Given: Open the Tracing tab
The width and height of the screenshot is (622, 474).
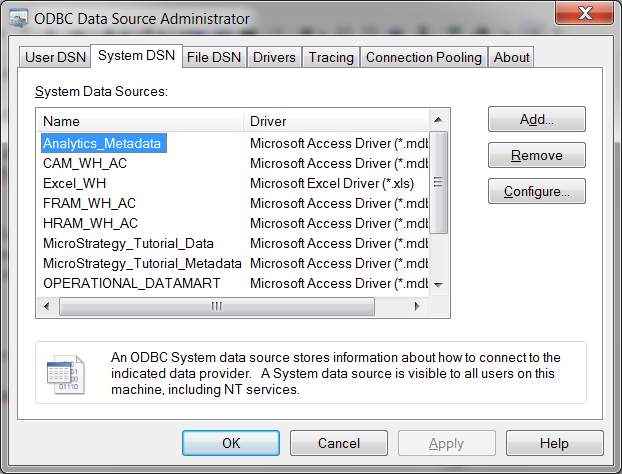Looking at the screenshot, I should click(x=331, y=57).
